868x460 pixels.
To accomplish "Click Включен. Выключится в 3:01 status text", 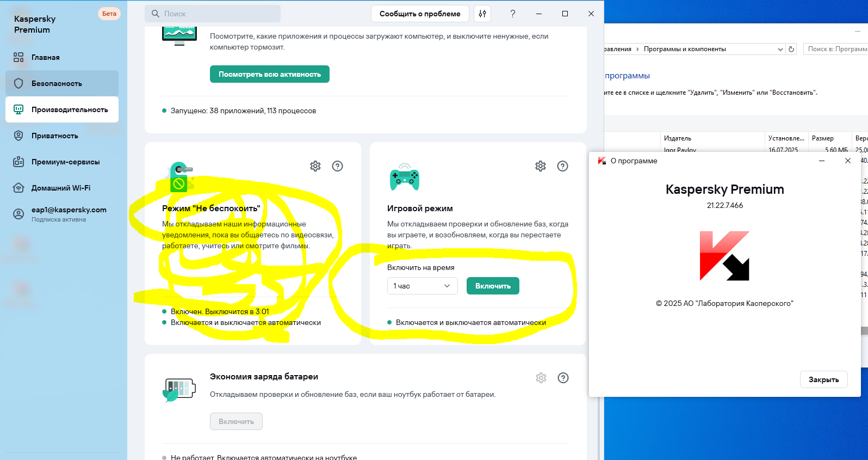I will [x=220, y=311].
